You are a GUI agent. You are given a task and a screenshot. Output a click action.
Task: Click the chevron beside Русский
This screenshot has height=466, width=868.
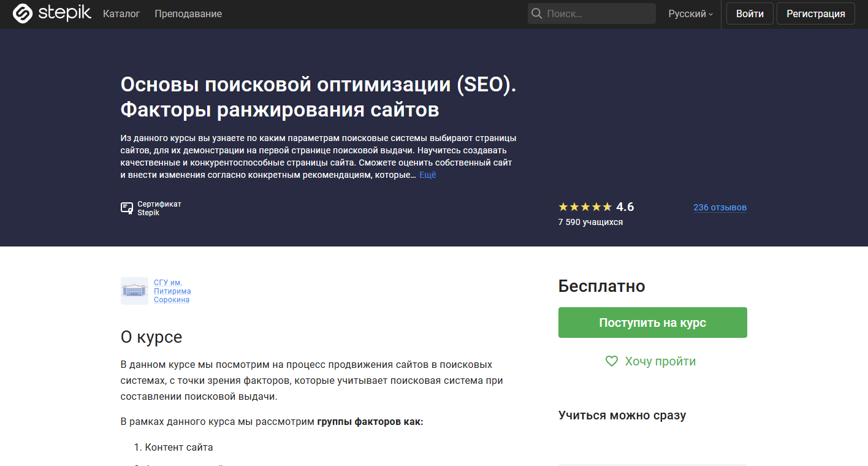click(x=710, y=13)
